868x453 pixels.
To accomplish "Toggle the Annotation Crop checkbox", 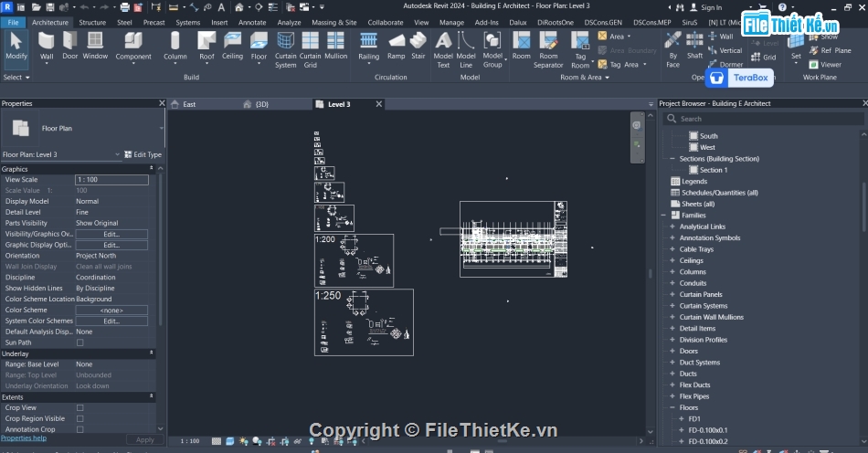I will 80,430.
